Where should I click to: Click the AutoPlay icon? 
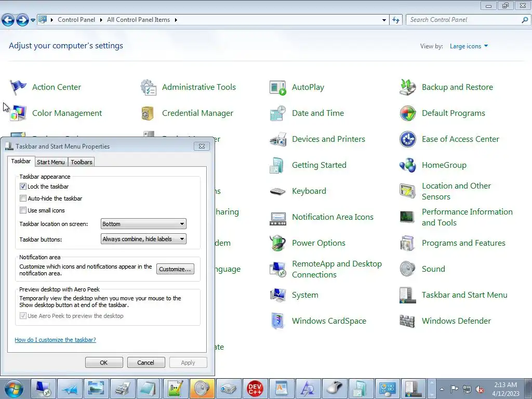click(278, 87)
